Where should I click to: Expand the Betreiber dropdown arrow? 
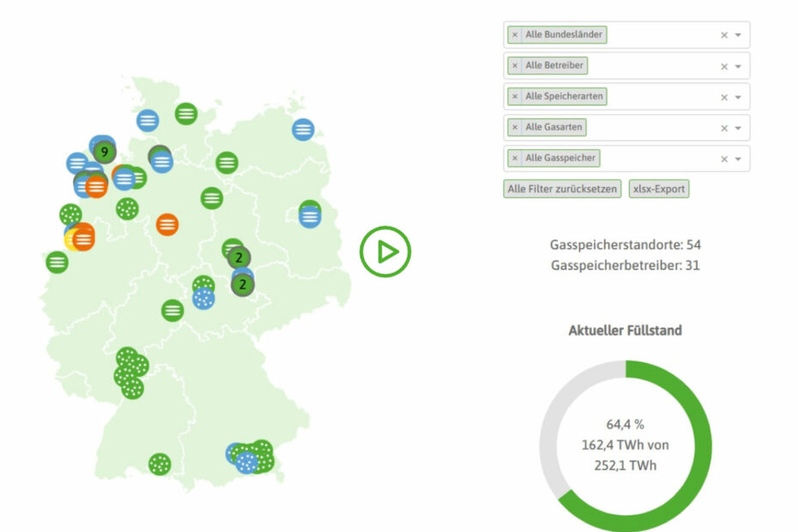coord(738,67)
